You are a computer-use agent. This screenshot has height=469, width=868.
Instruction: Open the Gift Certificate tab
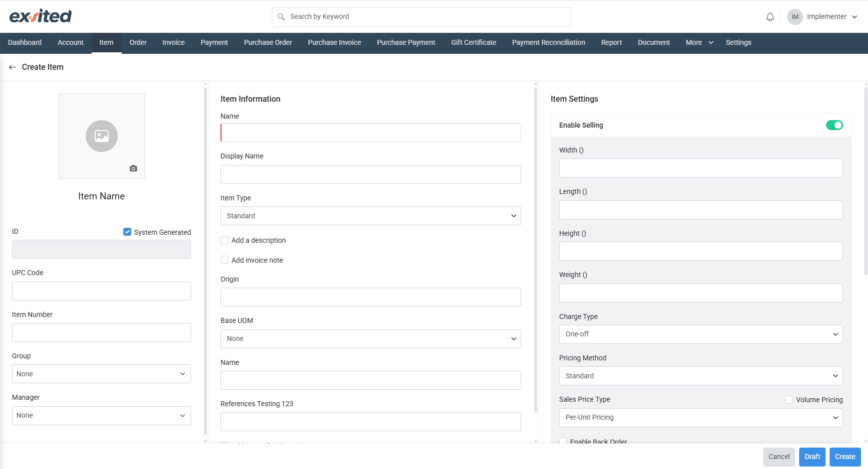pyautogui.click(x=473, y=43)
